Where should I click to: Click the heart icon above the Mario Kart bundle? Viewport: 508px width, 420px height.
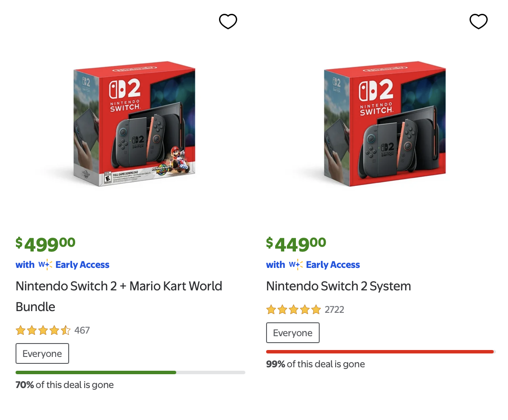[228, 21]
